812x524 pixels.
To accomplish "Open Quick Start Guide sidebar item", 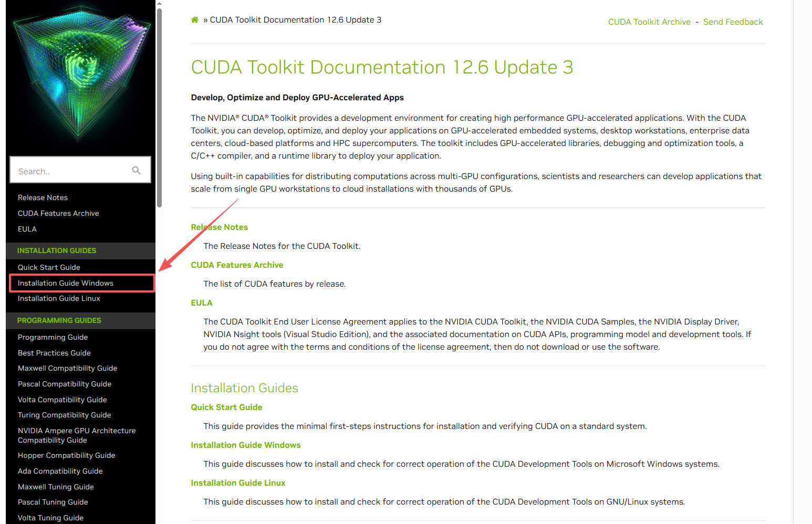I will [x=49, y=268].
